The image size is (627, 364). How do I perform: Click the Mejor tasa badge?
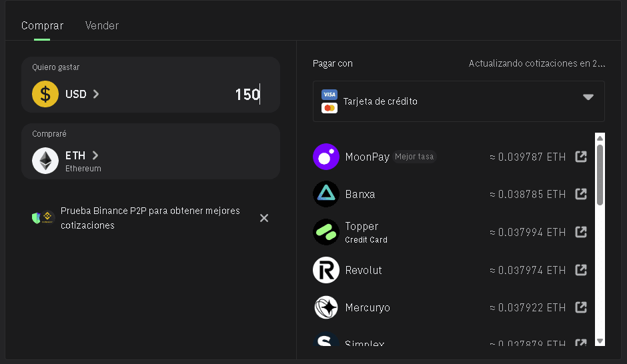click(414, 157)
